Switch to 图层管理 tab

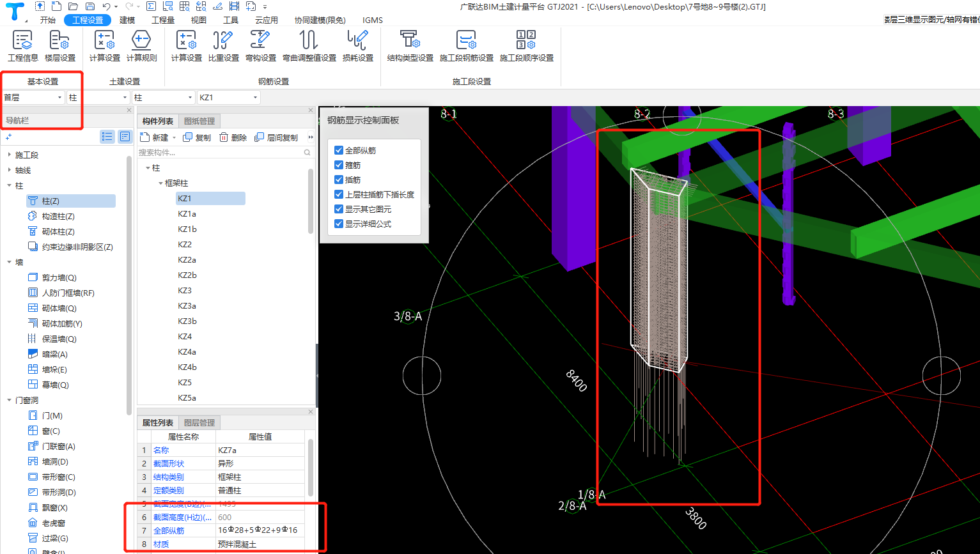tap(199, 423)
